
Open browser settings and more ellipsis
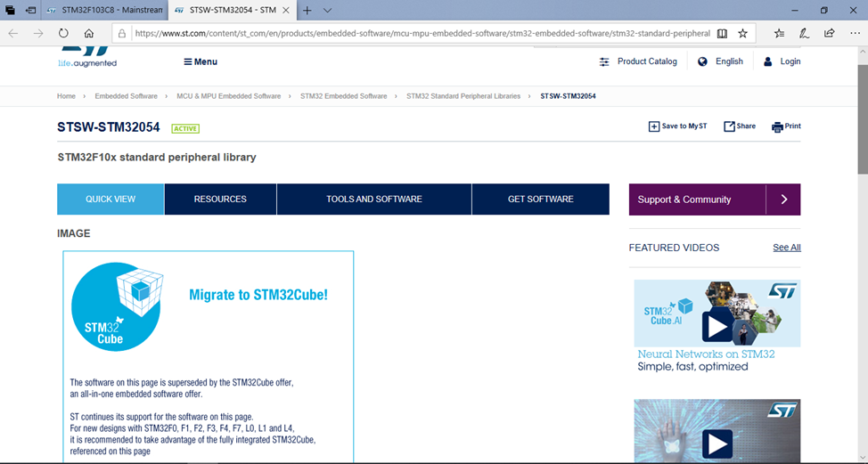pyautogui.click(x=855, y=33)
